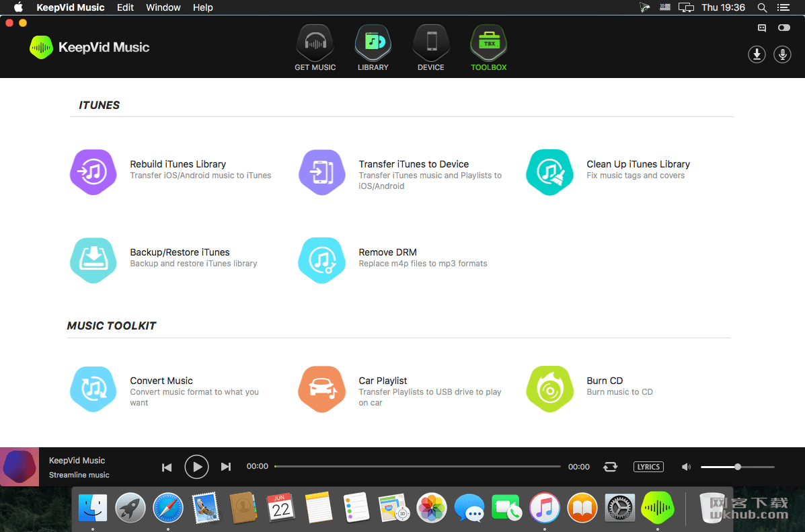Open the display mirroring menu bar icon
805x532 pixels.
click(x=686, y=7)
